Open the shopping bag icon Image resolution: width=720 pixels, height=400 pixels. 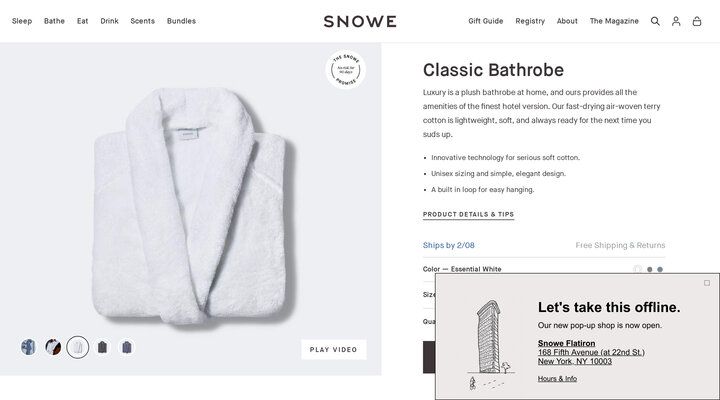pos(697,21)
